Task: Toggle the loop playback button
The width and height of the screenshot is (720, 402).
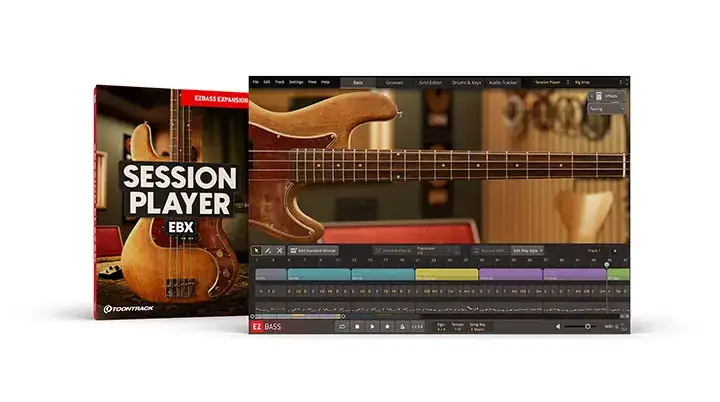Action: (x=342, y=327)
